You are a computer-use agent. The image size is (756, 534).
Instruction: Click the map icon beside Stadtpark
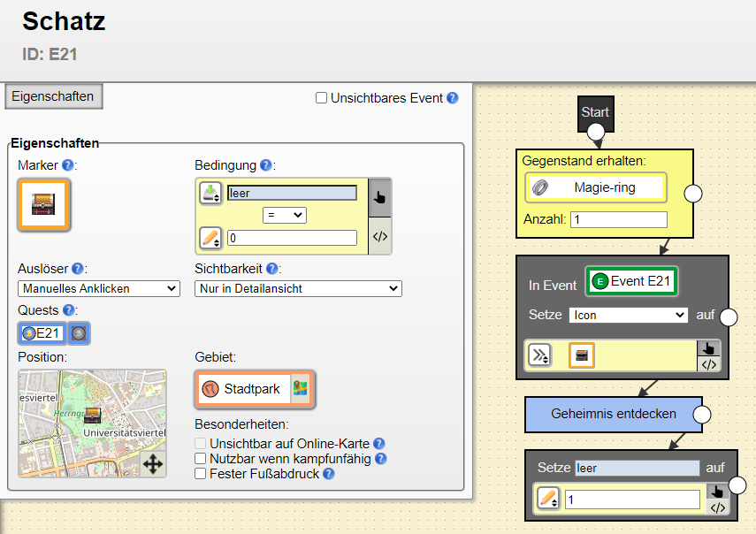pyautogui.click(x=301, y=389)
